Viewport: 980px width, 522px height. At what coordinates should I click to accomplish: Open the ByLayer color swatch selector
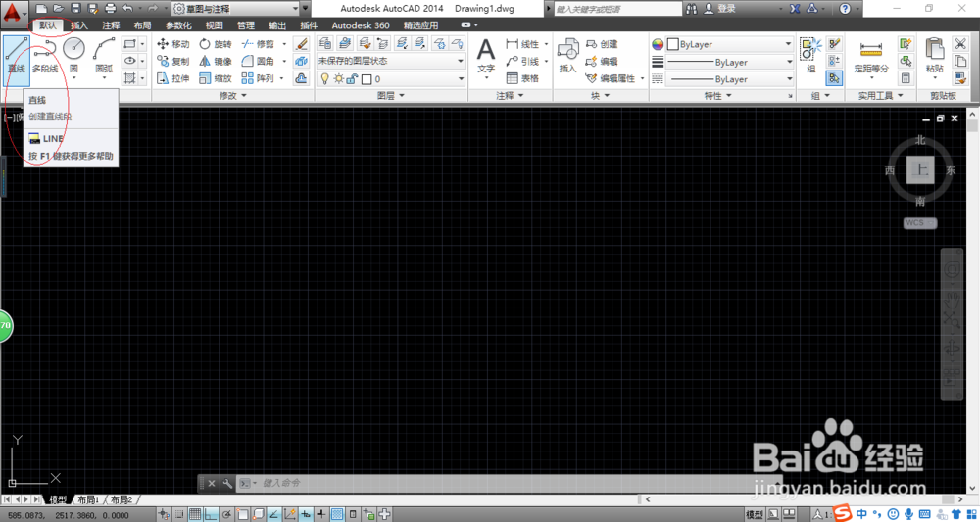click(x=729, y=44)
